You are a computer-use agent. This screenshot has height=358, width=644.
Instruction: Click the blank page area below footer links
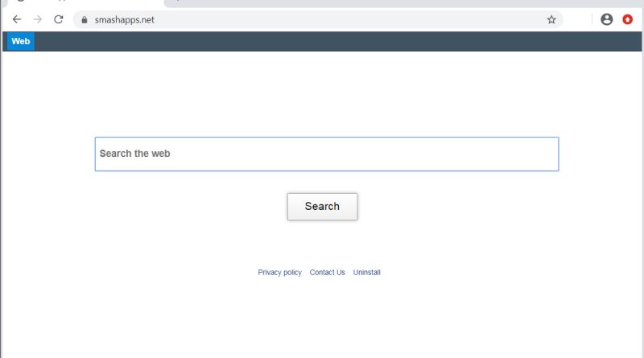point(322,322)
